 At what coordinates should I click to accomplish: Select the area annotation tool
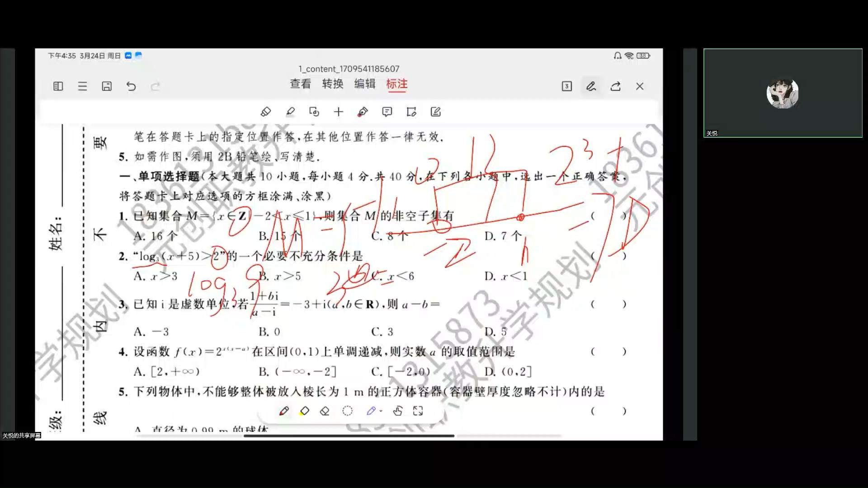tap(411, 112)
